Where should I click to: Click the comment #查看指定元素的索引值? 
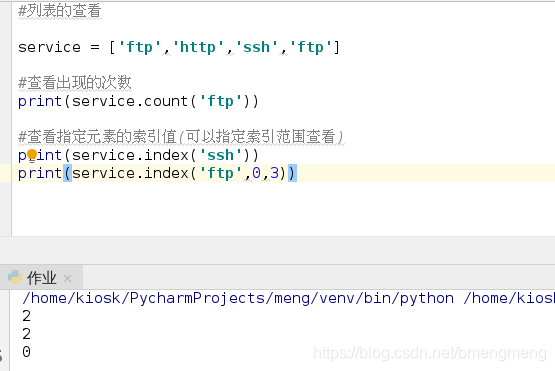181,137
